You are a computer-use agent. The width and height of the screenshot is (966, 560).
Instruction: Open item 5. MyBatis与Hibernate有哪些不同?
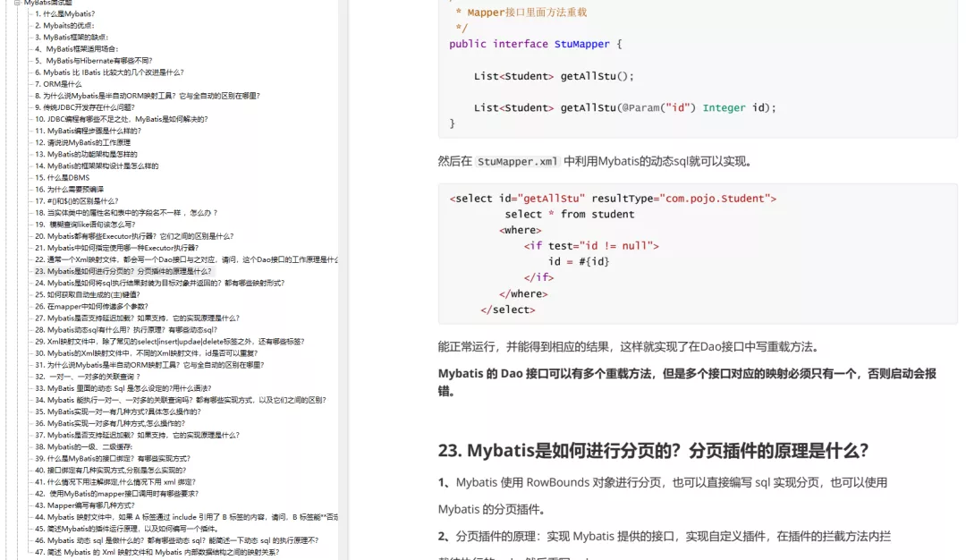point(94,60)
